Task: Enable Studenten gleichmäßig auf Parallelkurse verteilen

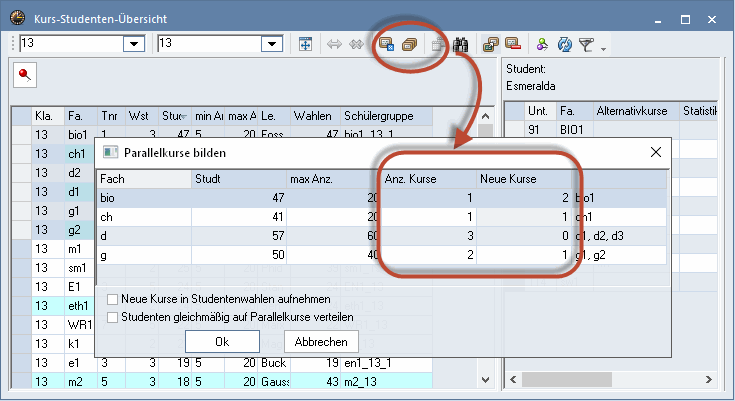Action: tap(112, 318)
